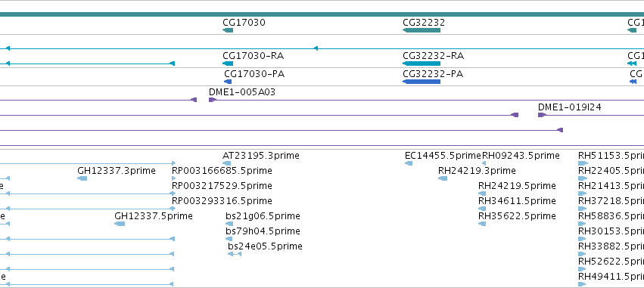
Task: Select the RH24219.3prime EST glyph
Action: click(443, 178)
